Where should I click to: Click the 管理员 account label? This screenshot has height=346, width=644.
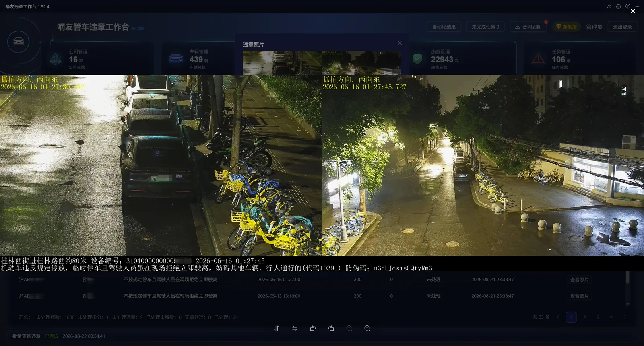pos(594,27)
